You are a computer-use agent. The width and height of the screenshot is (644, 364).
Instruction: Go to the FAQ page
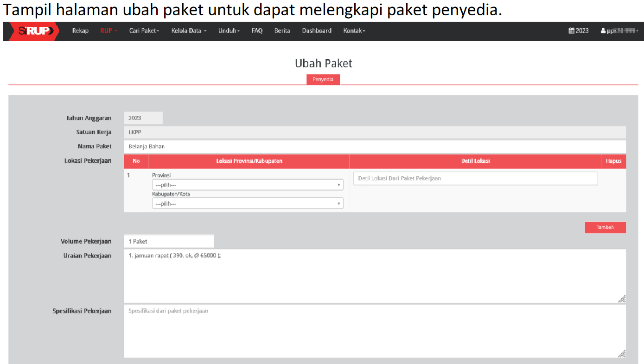coord(257,31)
